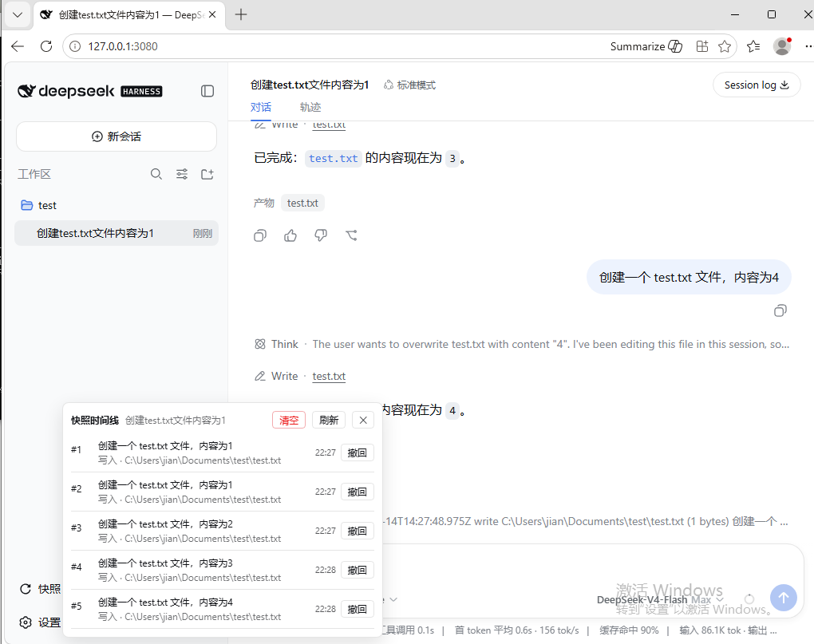Download the Session log
Image resolution: width=814 pixels, height=644 pixels.
pyautogui.click(x=757, y=85)
